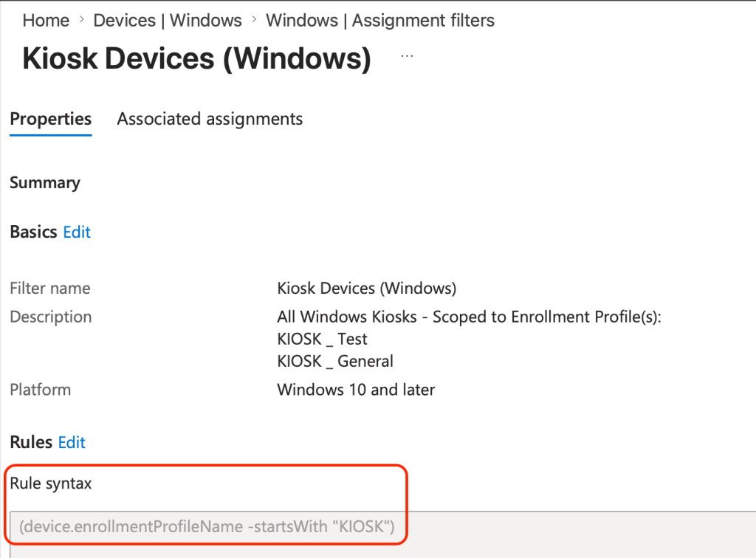Switch to the Associated assignments tab
Image resolution: width=756 pixels, height=558 pixels.
coord(210,119)
